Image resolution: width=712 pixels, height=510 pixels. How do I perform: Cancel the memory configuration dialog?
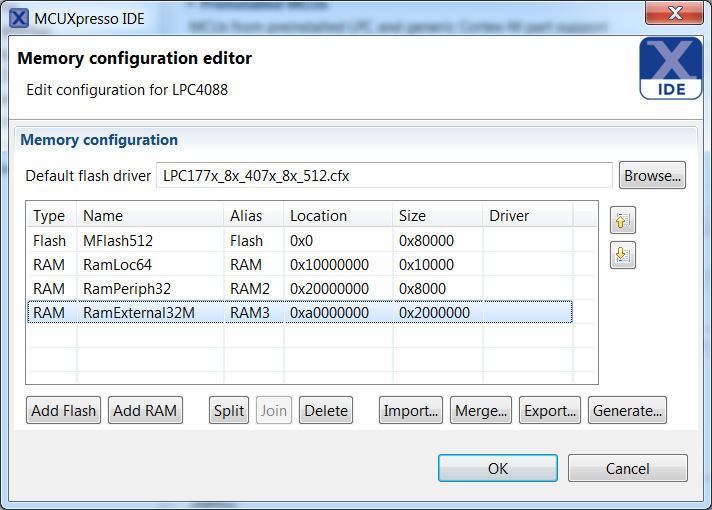[x=628, y=468]
